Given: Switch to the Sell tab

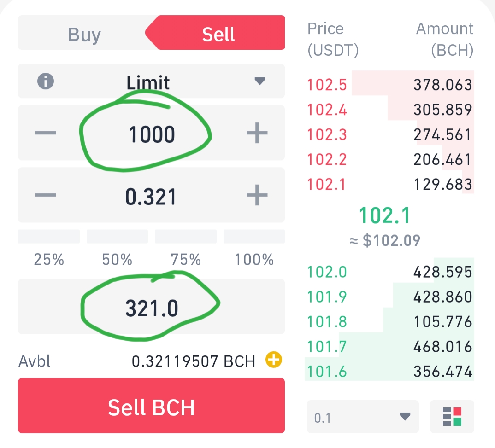Looking at the screenshot, I should click(x=218, y=34).
